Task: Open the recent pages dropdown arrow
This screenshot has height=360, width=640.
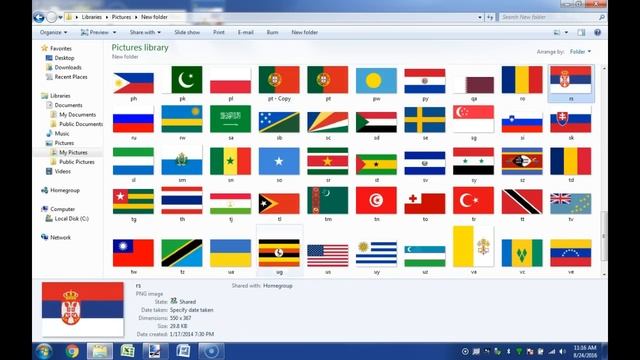Action: click(x=60, y=17)
